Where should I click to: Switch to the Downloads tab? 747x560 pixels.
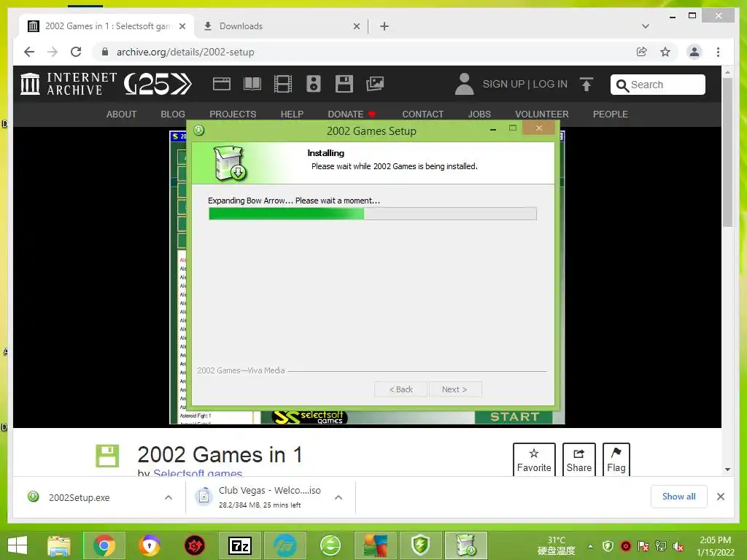point(281,26)
